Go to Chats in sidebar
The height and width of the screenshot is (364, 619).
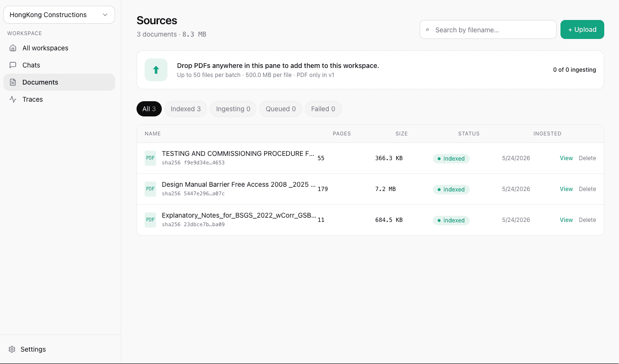(x=59, y=65)
